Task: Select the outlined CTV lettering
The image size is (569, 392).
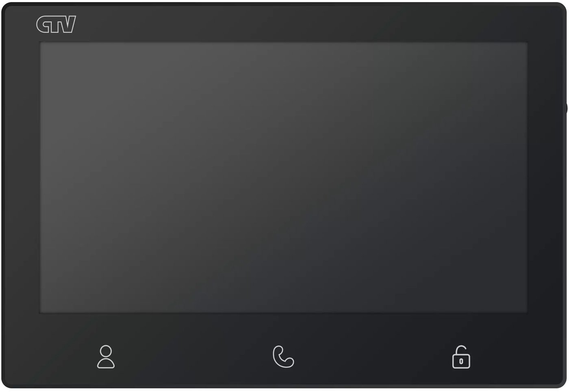Action: point(56,25)
